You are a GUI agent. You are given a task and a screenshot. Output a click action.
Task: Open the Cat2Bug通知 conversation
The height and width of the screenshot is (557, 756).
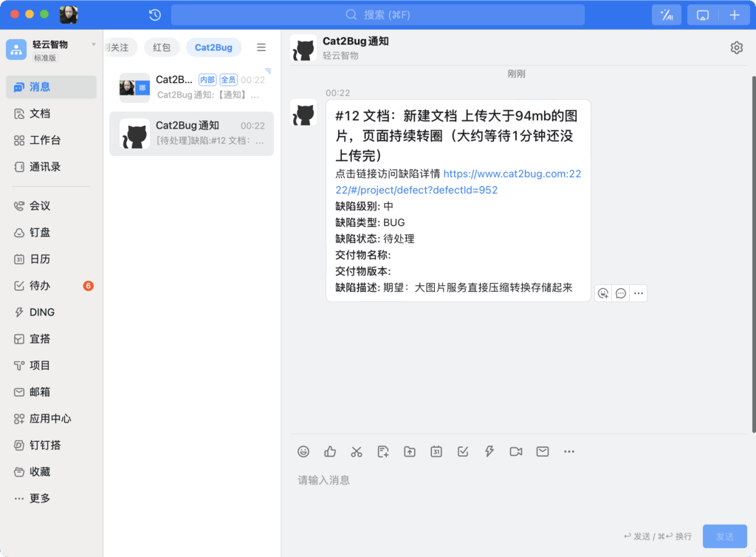(192, 134)
